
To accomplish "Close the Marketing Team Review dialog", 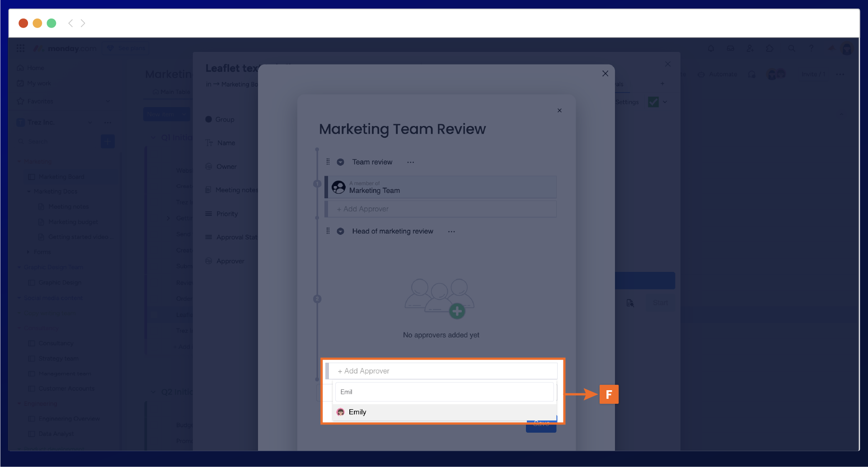I will [x=559, y=111].
